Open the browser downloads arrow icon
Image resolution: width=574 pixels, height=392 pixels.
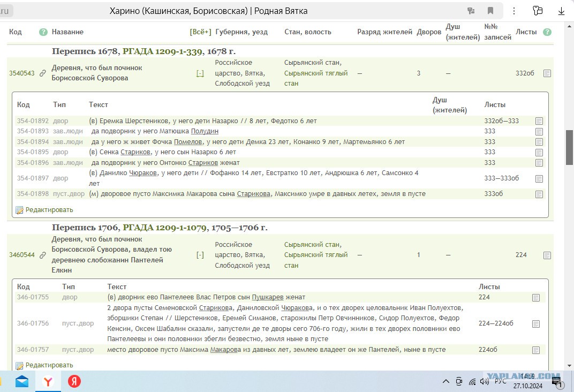click(561, 11)
